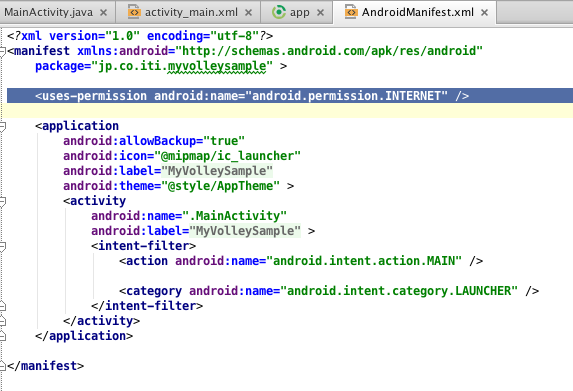Switch to the MainActivity.java tab
Image resolution: width=573 pixels, height=391 pixels.
coord(48,12)
